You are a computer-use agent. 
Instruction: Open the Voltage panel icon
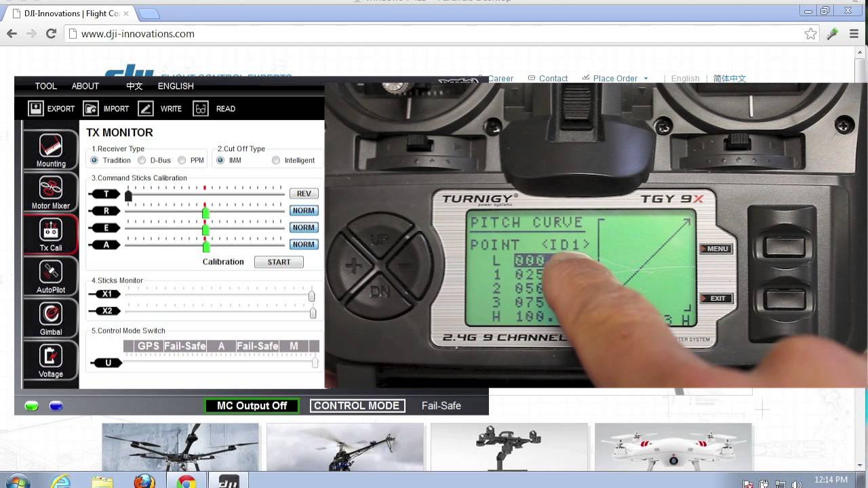tap(51, 361)
